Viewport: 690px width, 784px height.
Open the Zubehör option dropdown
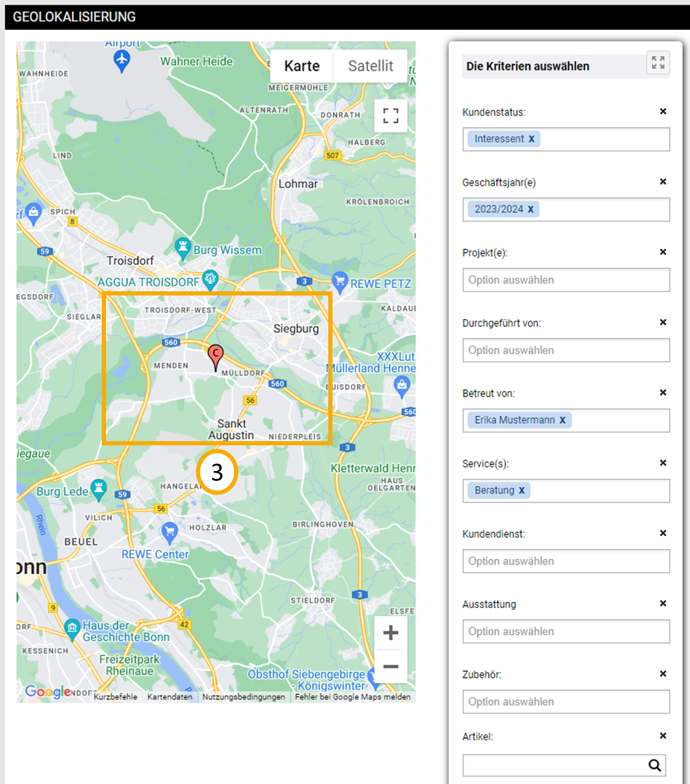click(565, 702)
